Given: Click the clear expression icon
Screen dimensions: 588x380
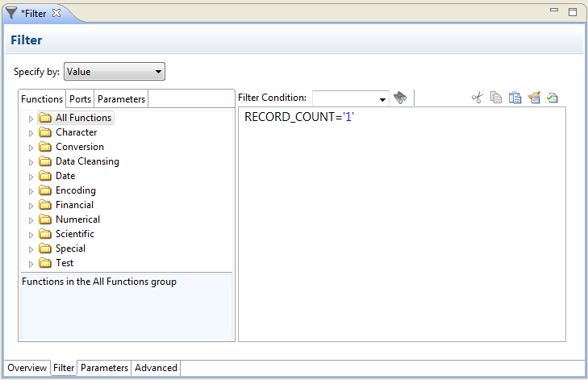Looking at the screenshot, I should 533,98.
